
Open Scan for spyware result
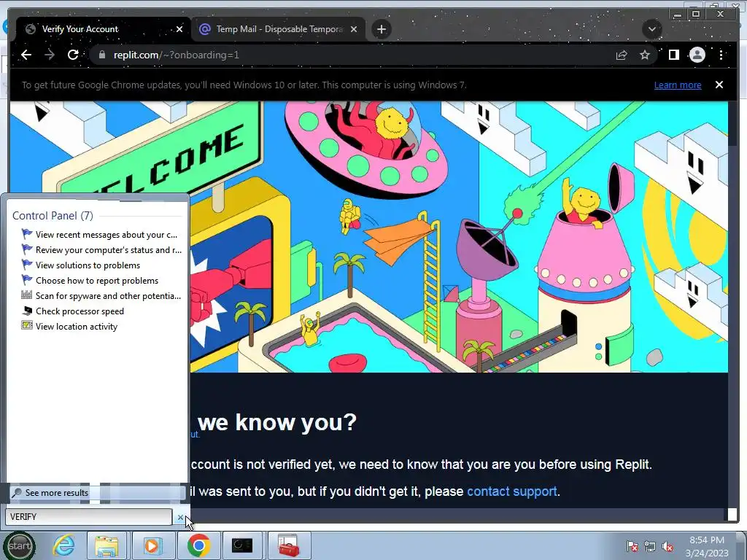click(101, 296)
